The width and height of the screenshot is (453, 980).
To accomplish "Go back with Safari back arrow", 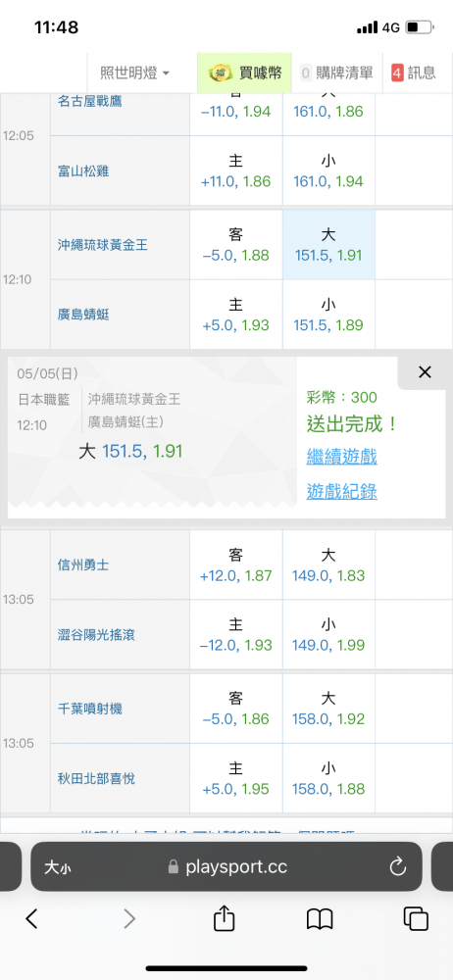I will coord(32,919).
